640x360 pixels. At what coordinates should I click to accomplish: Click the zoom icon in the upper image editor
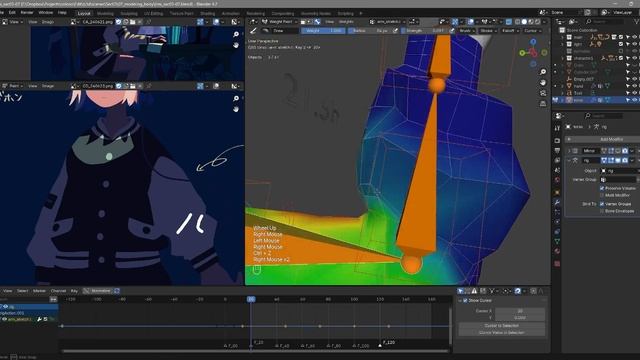coord(236,34)
